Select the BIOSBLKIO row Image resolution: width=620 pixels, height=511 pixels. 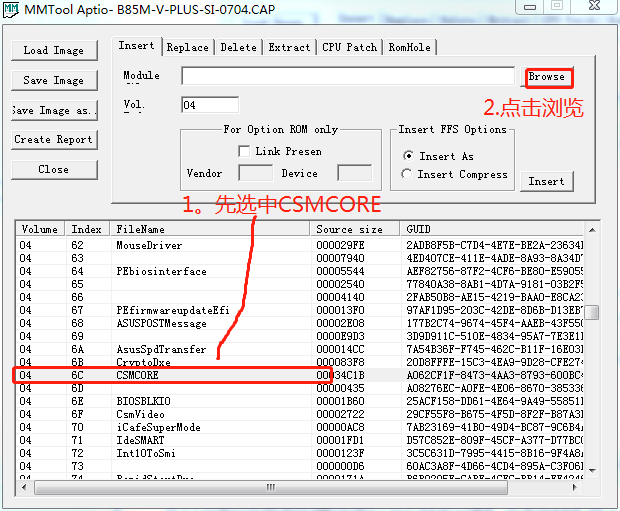coord(300,401)
